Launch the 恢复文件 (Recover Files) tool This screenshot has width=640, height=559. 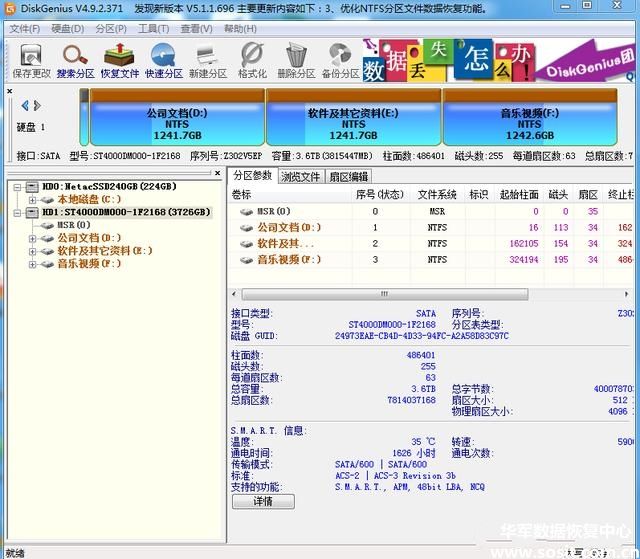pyautogui.click(x=119, y=59)
